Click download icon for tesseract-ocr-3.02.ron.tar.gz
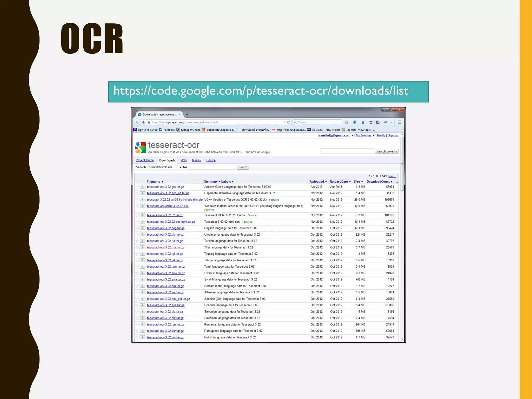The height and width of the screenshot is (399, 532). [143, 325]
